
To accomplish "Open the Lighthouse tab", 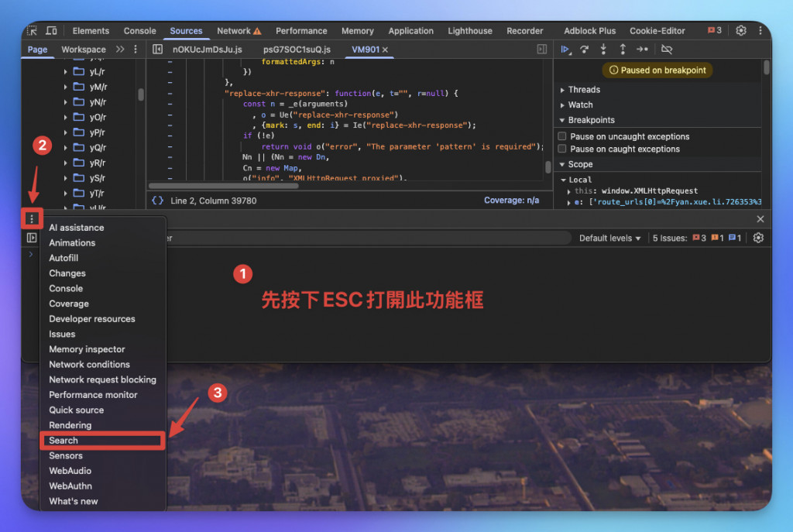I will [470, 31].
